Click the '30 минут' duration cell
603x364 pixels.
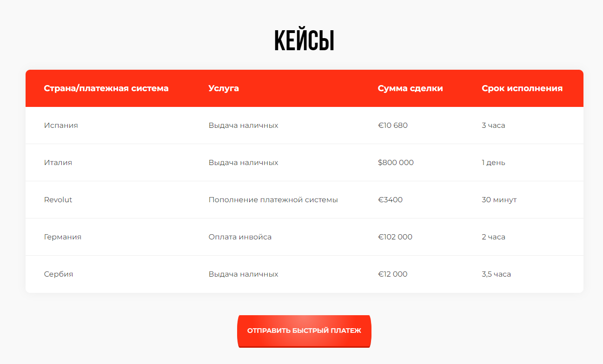(499, 200)
